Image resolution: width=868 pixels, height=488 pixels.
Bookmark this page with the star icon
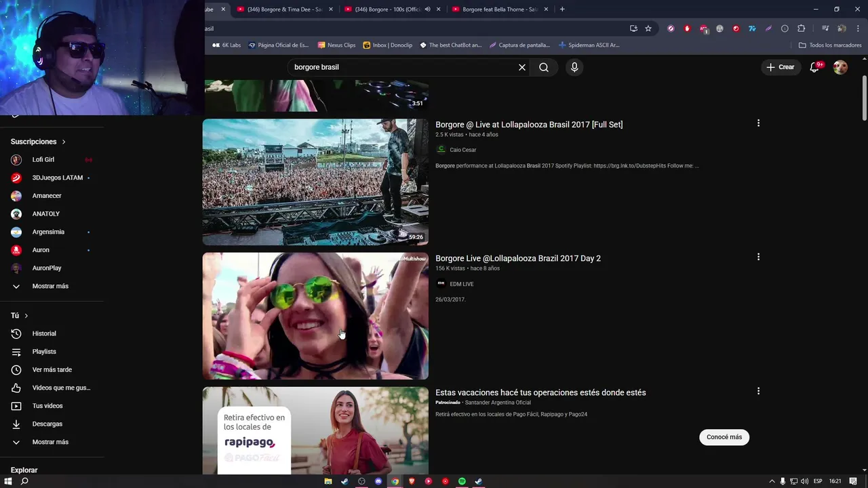(x=648, y=28)
